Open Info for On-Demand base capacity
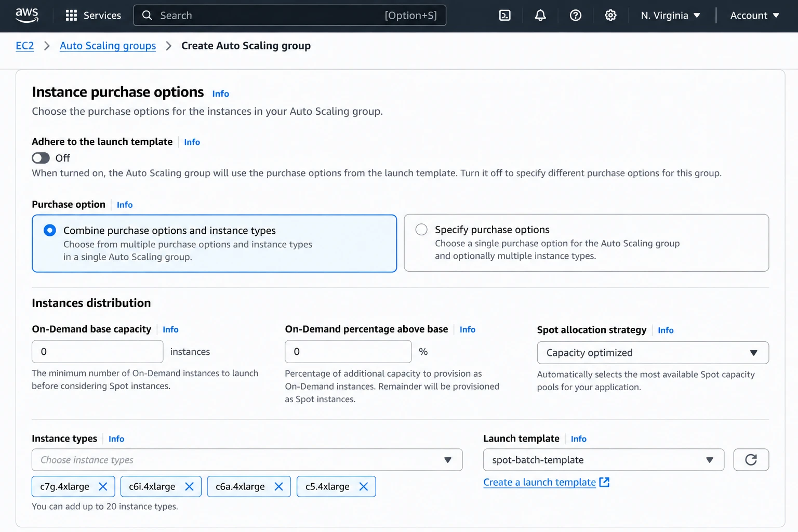 click(170, 329)
